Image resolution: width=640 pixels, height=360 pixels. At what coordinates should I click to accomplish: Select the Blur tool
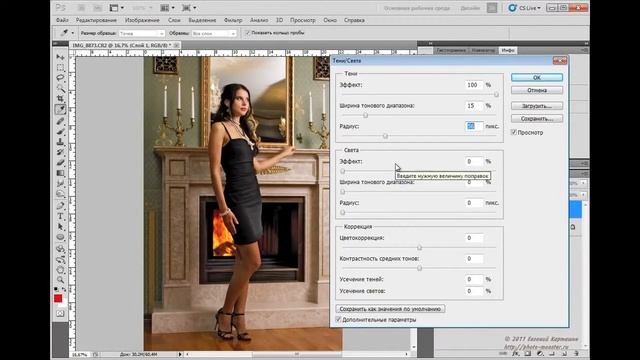60,184
